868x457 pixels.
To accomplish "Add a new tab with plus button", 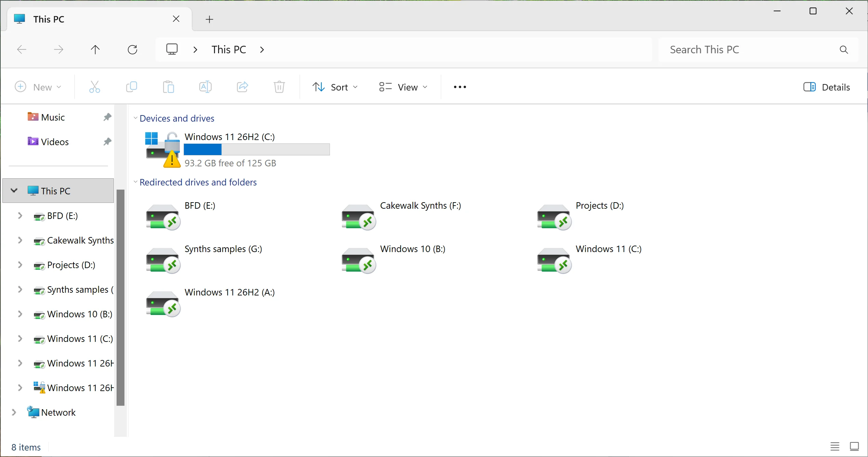I will point(210,19).
